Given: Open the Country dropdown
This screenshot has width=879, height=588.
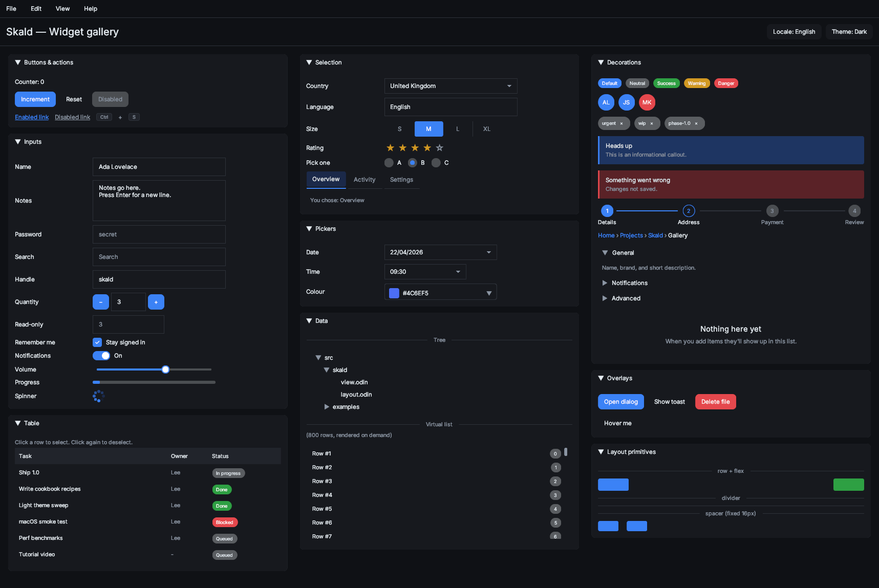Looking at the screenshot, I should [x=451, y=86].
